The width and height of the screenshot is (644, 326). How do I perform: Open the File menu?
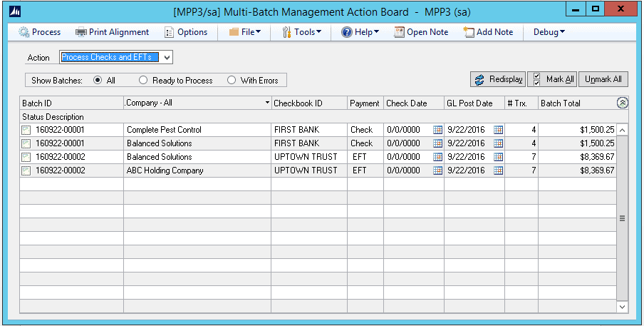245,32
